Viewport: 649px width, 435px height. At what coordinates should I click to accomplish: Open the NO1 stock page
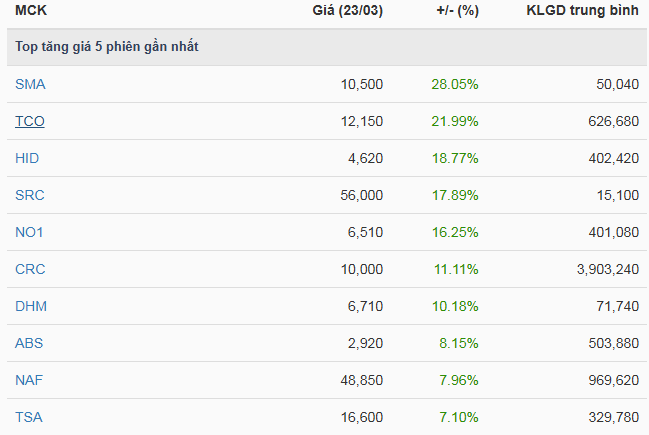29,232
